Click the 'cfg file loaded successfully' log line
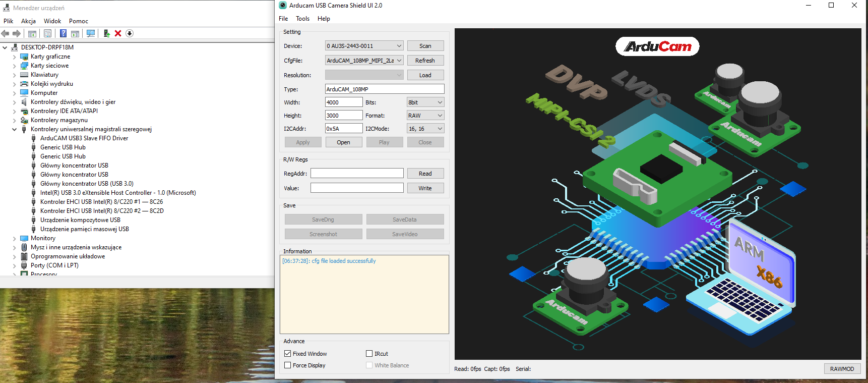The width and height of the screenshot is (868, 383). (329, 261)
